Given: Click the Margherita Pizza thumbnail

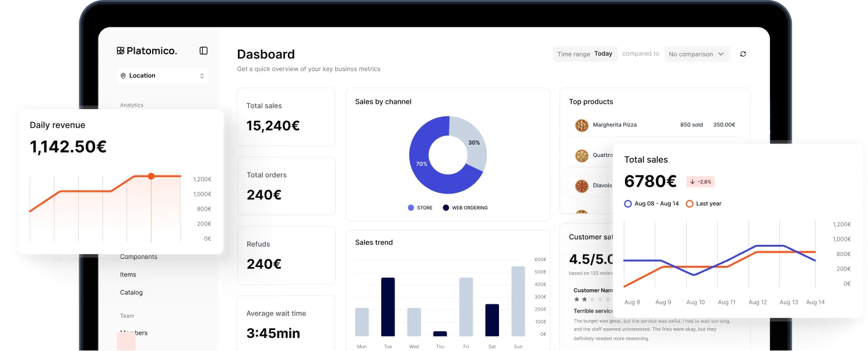Looking at the screenshot, I should coord(581,125).
